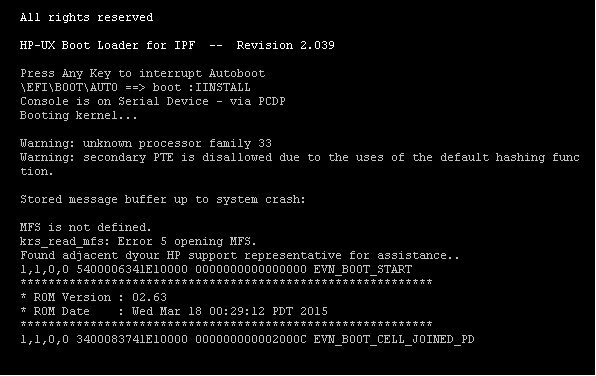Screen dimensions: 596x376
Task: Click the 'Found adjacent' HP support line
Action: 240,255
